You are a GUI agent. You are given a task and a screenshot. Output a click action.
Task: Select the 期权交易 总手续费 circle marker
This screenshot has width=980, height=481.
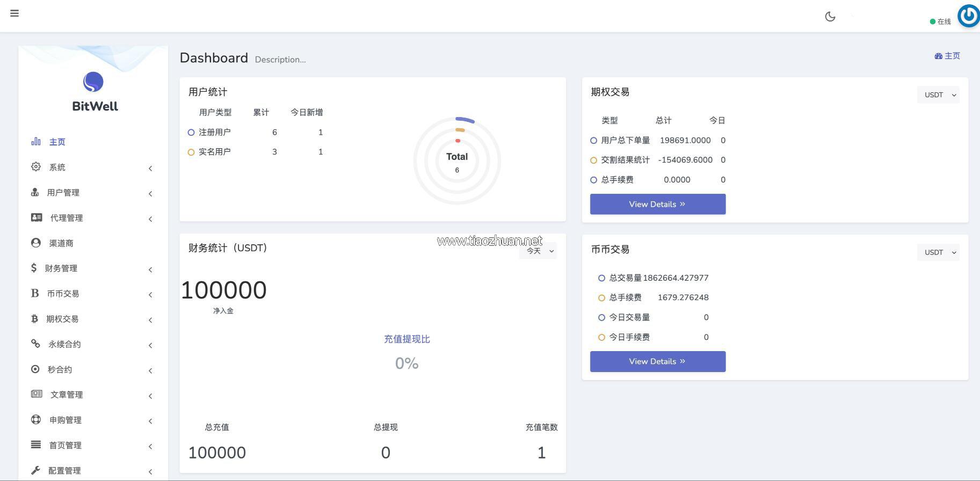coord(593,180)
